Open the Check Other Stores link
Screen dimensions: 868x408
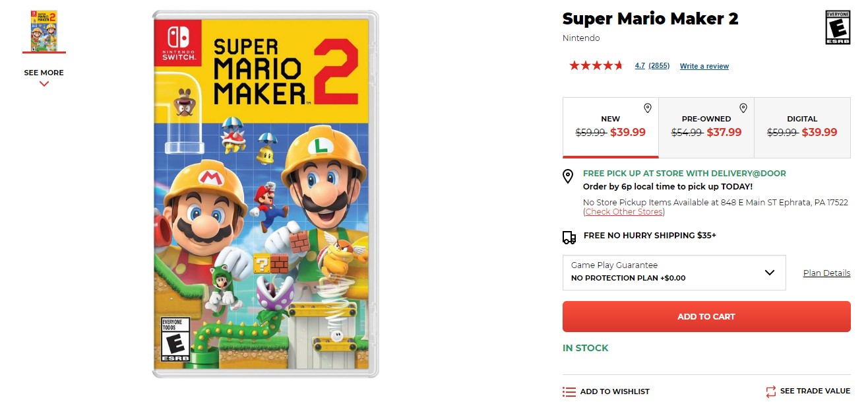[x=624, y=212]
